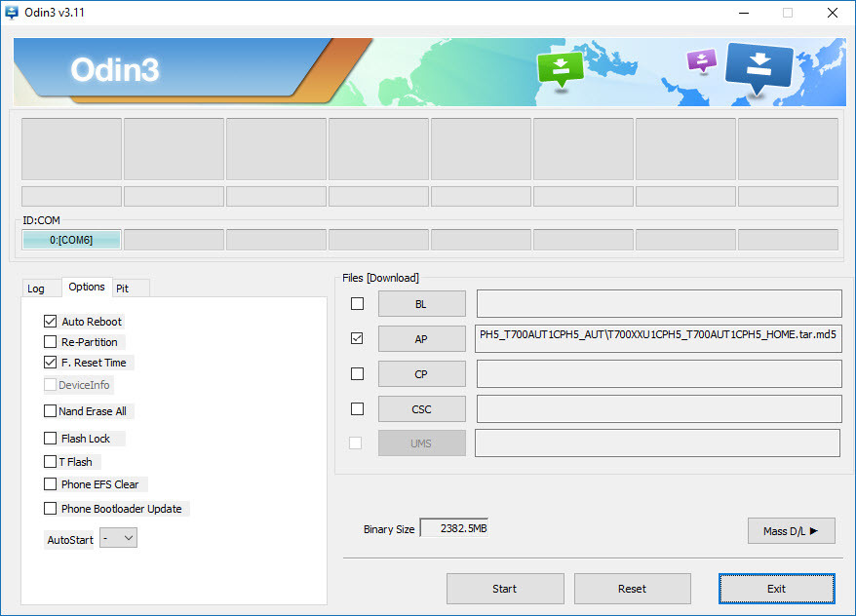Image resolution: width=856 pixels, height=616 pixels.
Task: Enable the Nand Erase All checkbox
Action: pyautogui.click(x=51, y=411)
